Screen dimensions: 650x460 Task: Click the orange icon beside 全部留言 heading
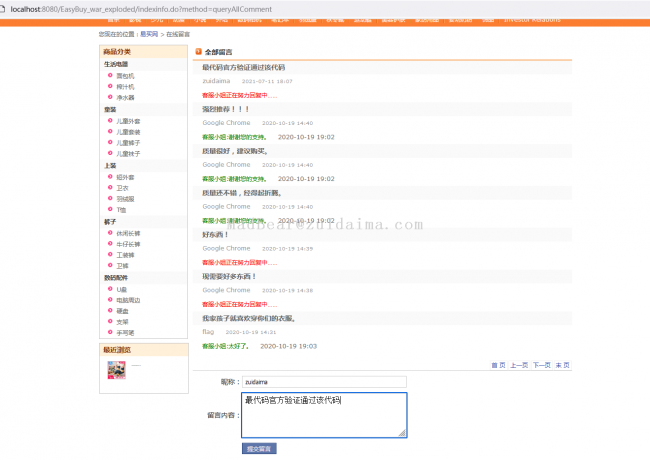point(198,50)
